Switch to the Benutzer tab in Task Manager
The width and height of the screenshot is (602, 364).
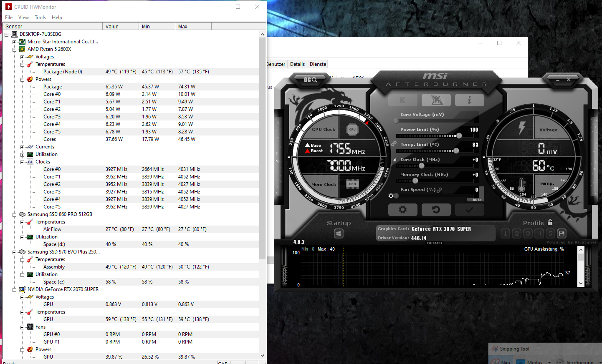pos(276,64)
